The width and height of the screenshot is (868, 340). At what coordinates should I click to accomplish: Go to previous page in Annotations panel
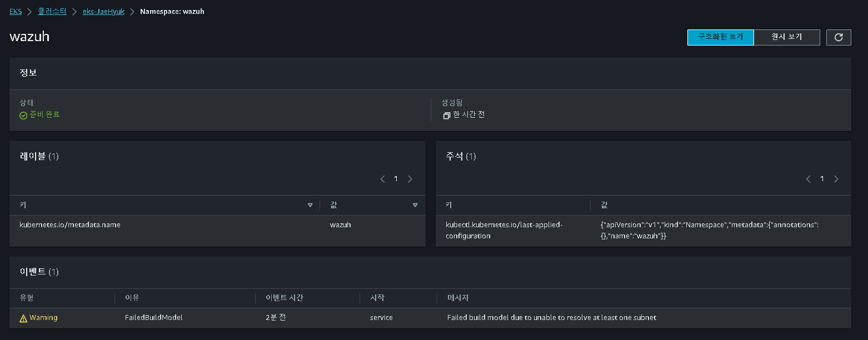pyautogui.click(x=809, y=179)
